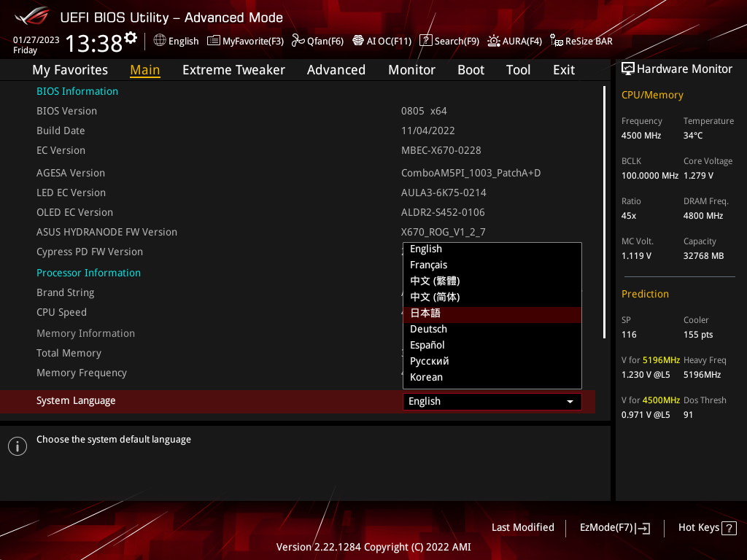The width and height of the screenshot is (747, 560).
Task: Click the 4500 MHz frequency reading
Action: [x=641, y=136]
